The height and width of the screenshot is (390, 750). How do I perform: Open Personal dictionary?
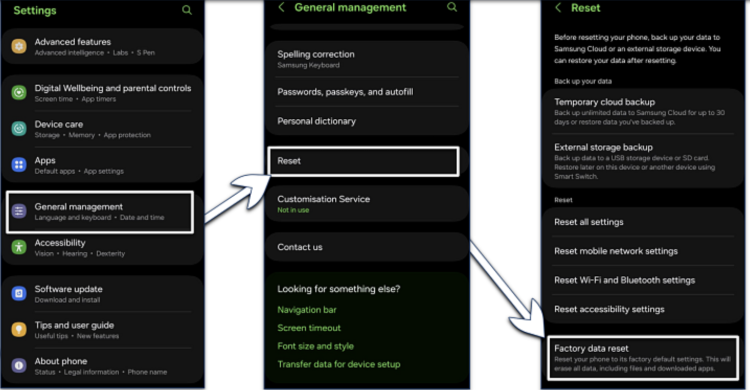click(367, 121)
